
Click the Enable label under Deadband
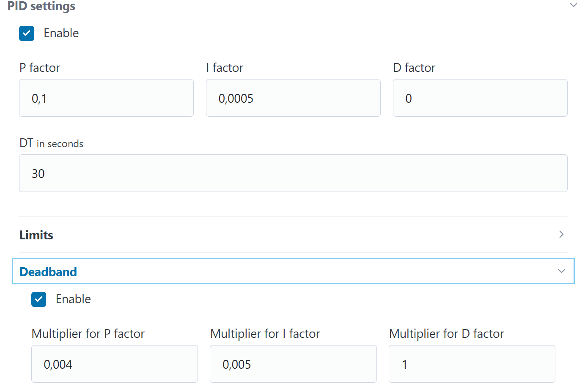tap(73, 299)
